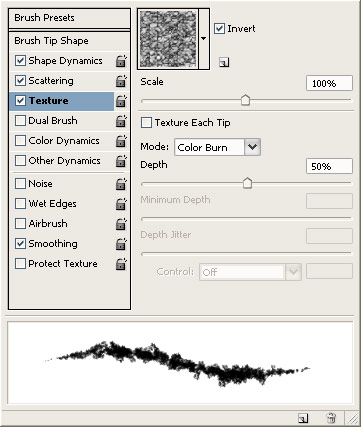This screenshot has height=427, width=361.
Task: Enable the Protect Texture checkbox
Action: 20,264
